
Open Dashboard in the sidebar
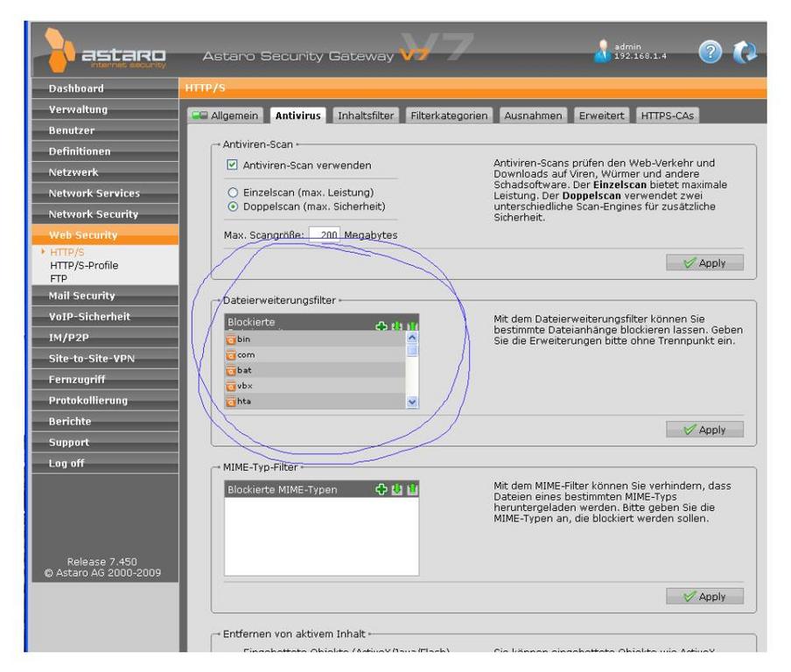(x=105, y=88)
